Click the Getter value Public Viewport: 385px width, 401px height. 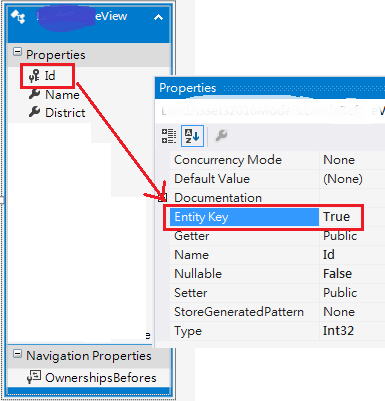(340, 236)
